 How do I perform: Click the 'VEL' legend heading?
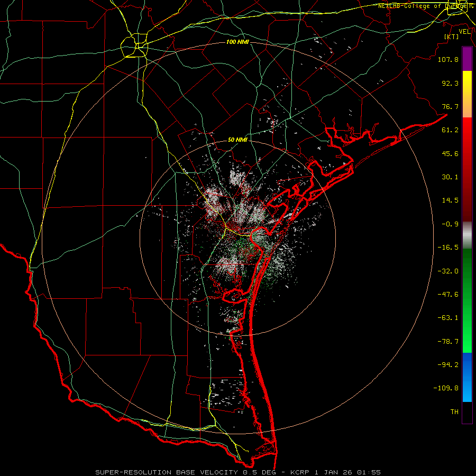click(464, 32)
